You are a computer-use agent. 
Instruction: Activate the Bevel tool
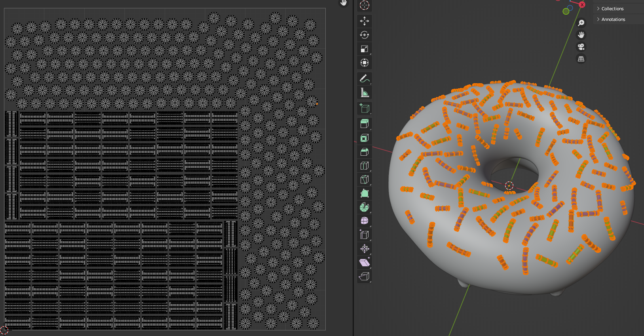364,152
